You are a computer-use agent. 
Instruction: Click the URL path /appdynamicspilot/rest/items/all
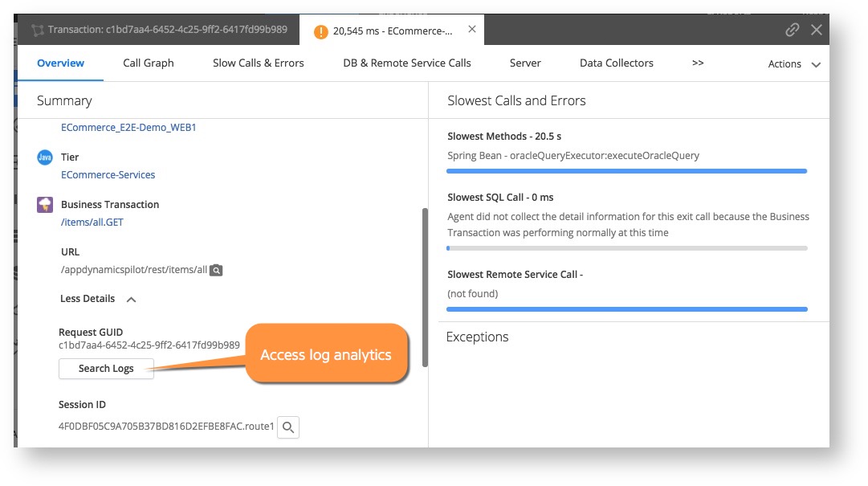click(134, 270)
